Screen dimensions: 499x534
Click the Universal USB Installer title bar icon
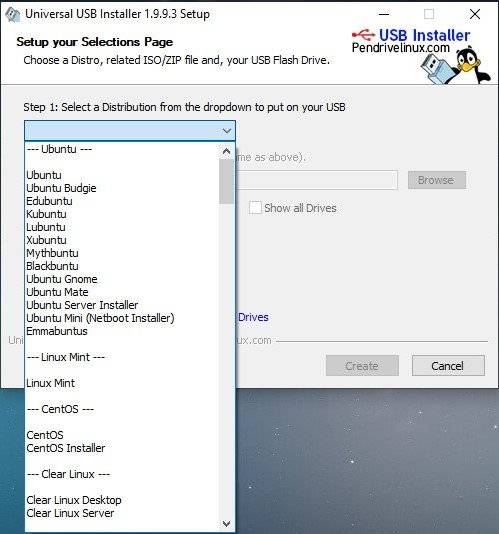[13, 15]
